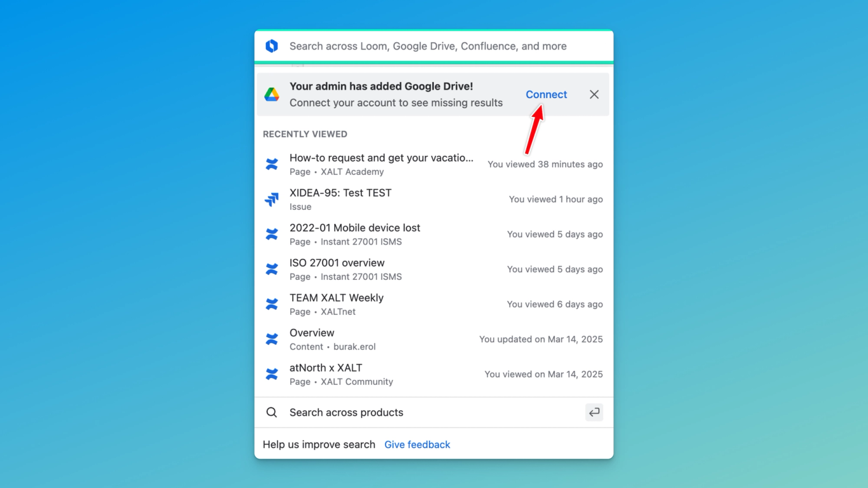Click 'You updated on Mar 14, 2025' text
868x488 pixels.
(x=541, y=339)
